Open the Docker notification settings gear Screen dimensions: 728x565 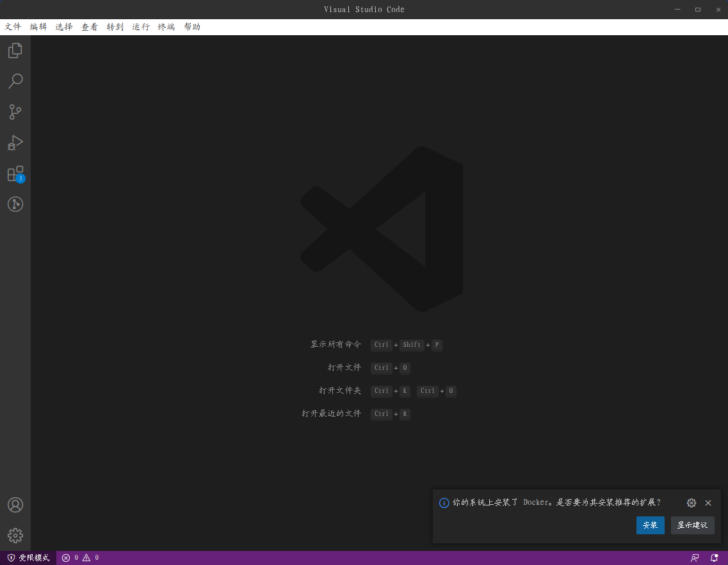coord(691,503)
